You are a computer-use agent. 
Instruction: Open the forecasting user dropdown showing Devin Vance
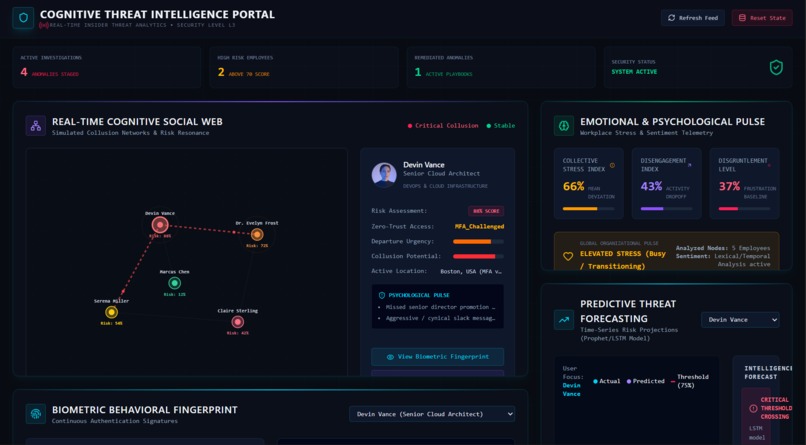point(740,320)
